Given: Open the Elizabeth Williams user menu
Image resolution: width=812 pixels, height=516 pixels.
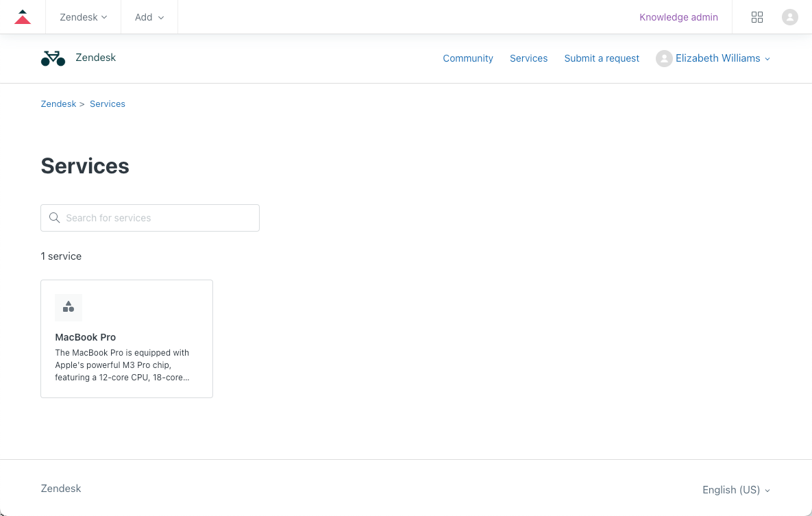Looking at the screenshot, I should click(x=722, y=58).
